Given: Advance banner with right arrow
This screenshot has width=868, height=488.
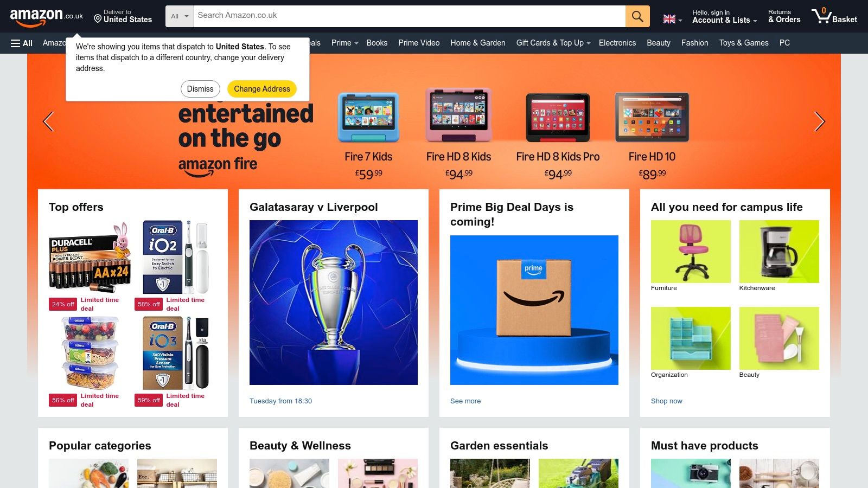Looking at the screenshot, I should tap(819, 121).
